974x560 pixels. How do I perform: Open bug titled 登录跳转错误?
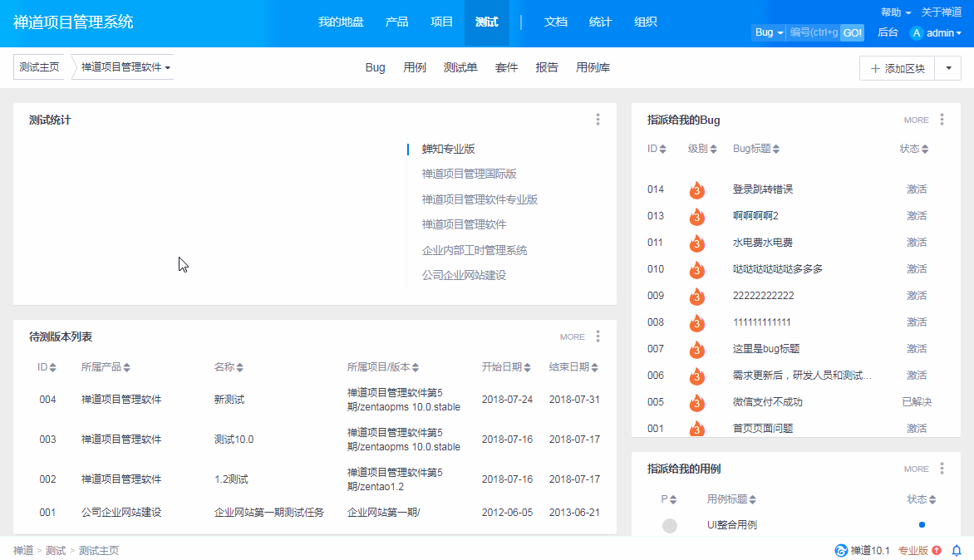763,189
